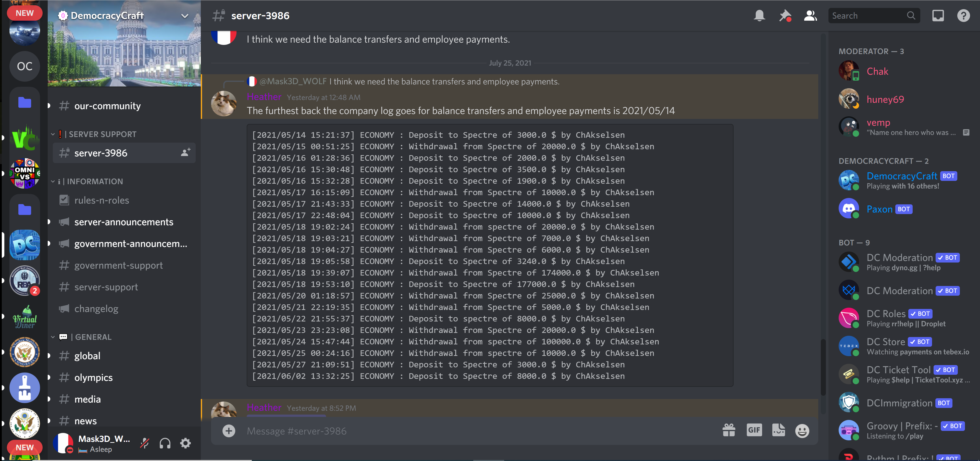Viewport: 980px width, 461px height.
Task: Focus the Search field
Action: pos(874,16)
